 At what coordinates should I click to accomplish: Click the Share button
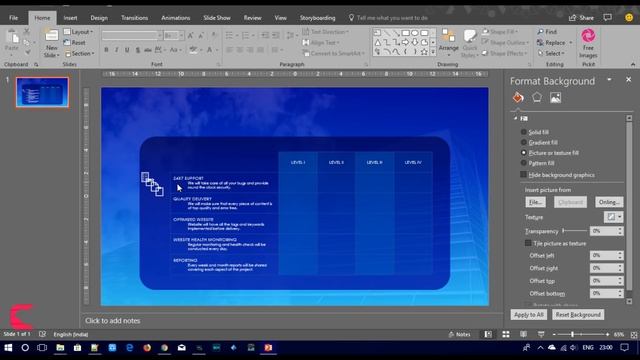(x=581, y=18)
